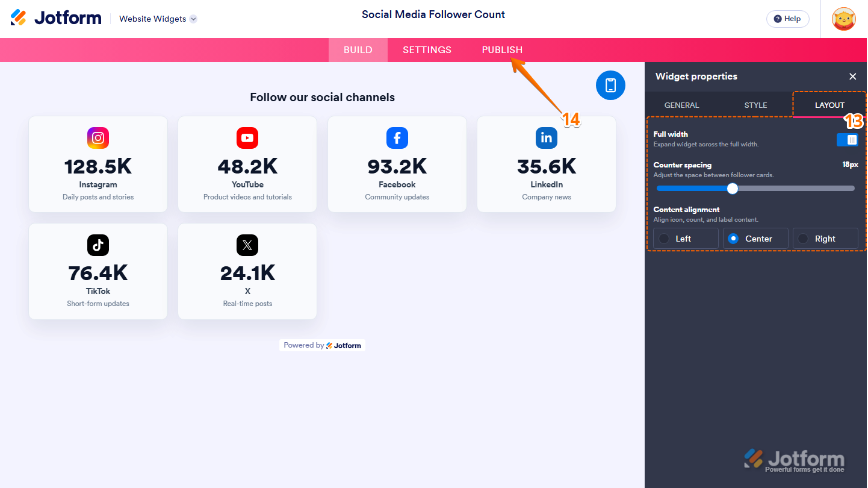868x488 pixels.
Task: Click the LinkedIn icon on its card
Action: click(547, 138)
